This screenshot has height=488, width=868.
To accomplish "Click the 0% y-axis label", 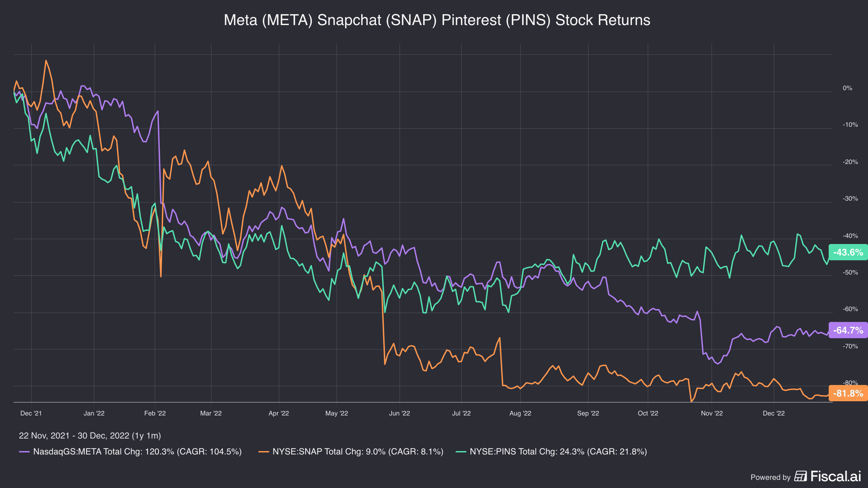I will click(847, 88).
